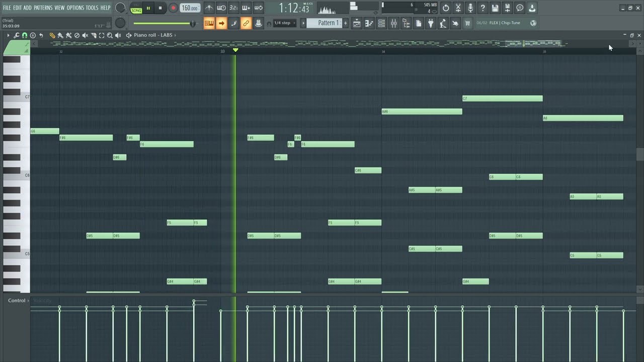Open the plugin picker plug icon

click(x=431, y=23)
